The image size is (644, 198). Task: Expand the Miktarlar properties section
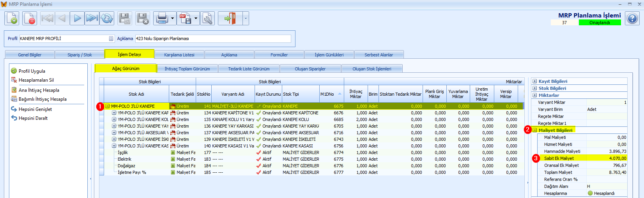pos(534,95)
